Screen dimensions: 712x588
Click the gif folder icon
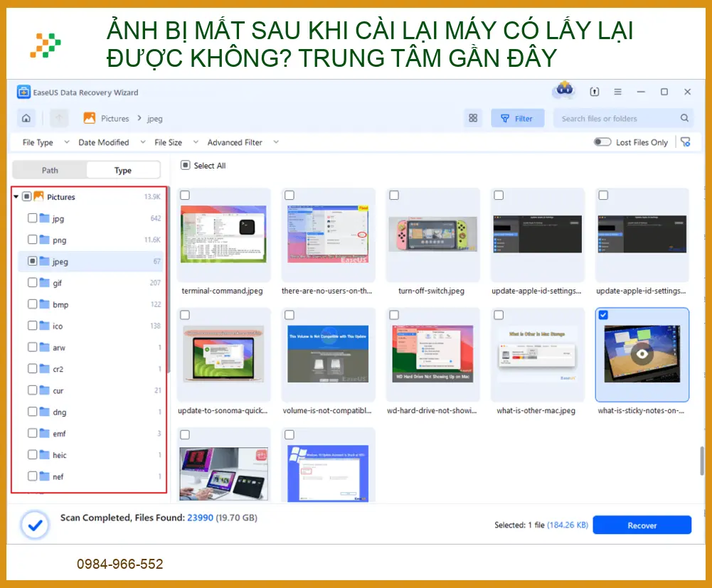(45, 282)
